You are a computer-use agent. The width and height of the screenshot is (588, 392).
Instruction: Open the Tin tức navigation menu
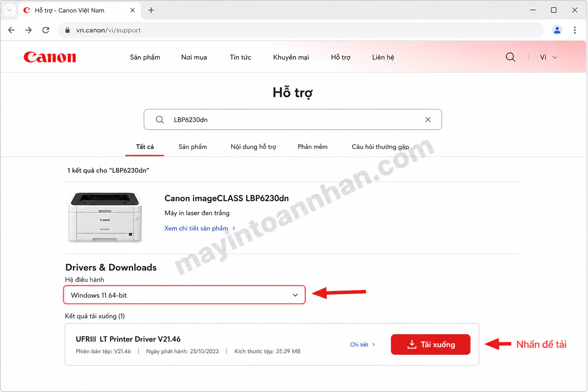240,57
